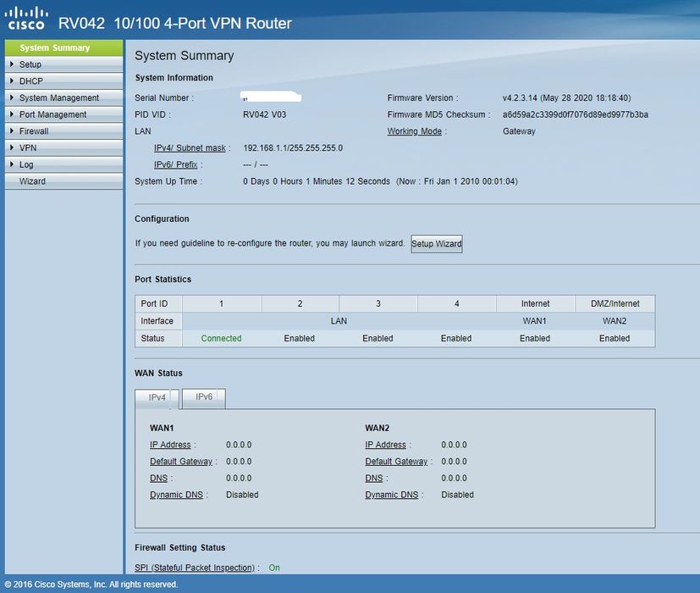
Task: Click the System Up Time value
Action: click(x=380, y=181)
